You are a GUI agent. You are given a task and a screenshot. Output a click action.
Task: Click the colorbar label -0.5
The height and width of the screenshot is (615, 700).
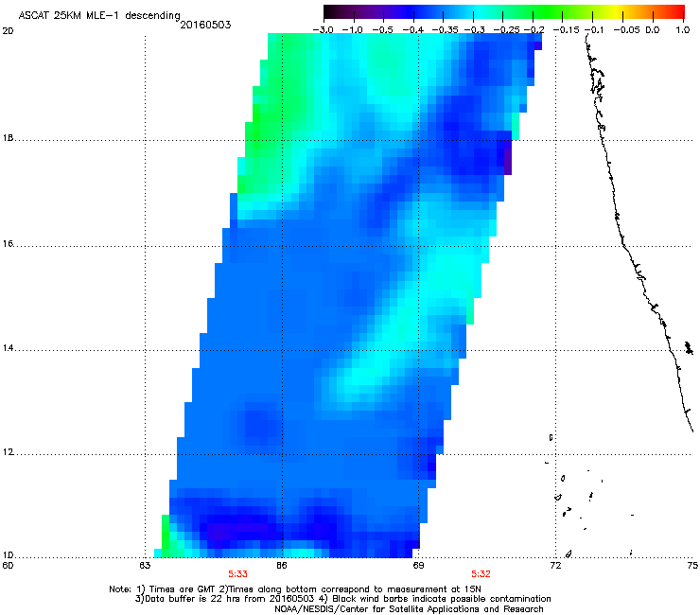(x=382, y=30)
